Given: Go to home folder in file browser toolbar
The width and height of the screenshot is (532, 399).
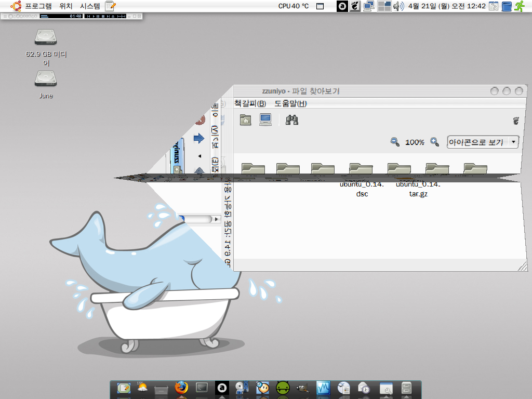Looking at the screenshot, I should pos(245,120).
